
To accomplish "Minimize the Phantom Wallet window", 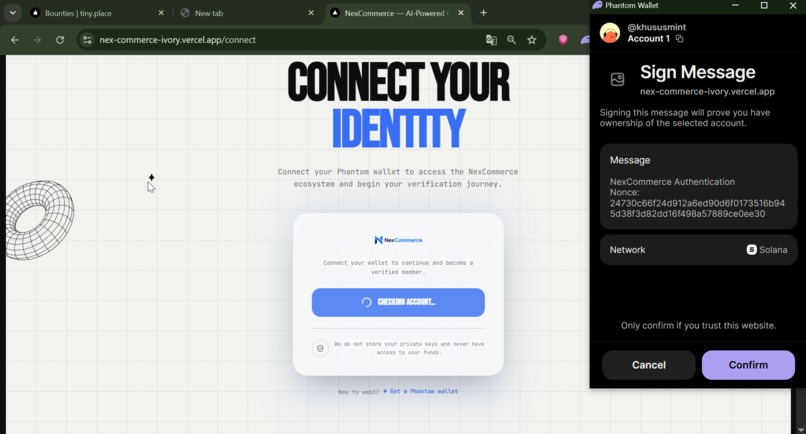I will [x=735, y=5].
